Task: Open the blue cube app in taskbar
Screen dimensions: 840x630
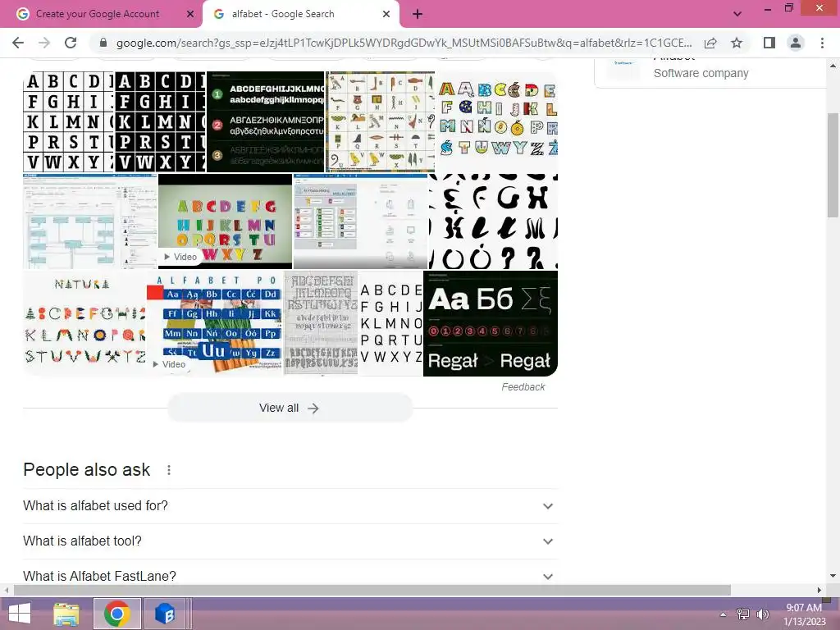Action: [x=165, y=614]
